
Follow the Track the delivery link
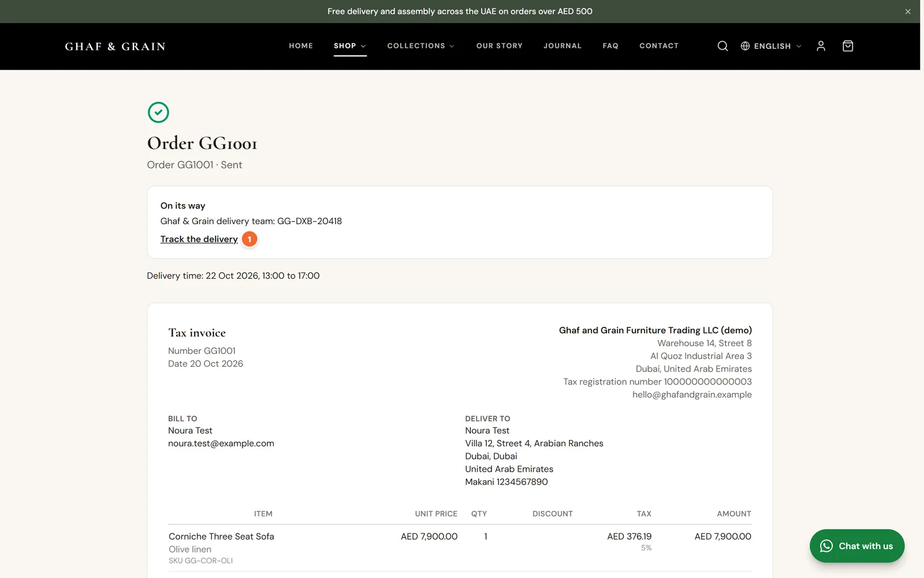pyautogui.click(x=199, y=239)
